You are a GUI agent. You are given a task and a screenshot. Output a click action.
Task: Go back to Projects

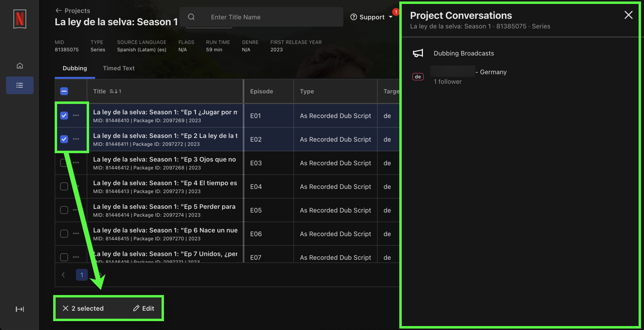click(72, 10)
